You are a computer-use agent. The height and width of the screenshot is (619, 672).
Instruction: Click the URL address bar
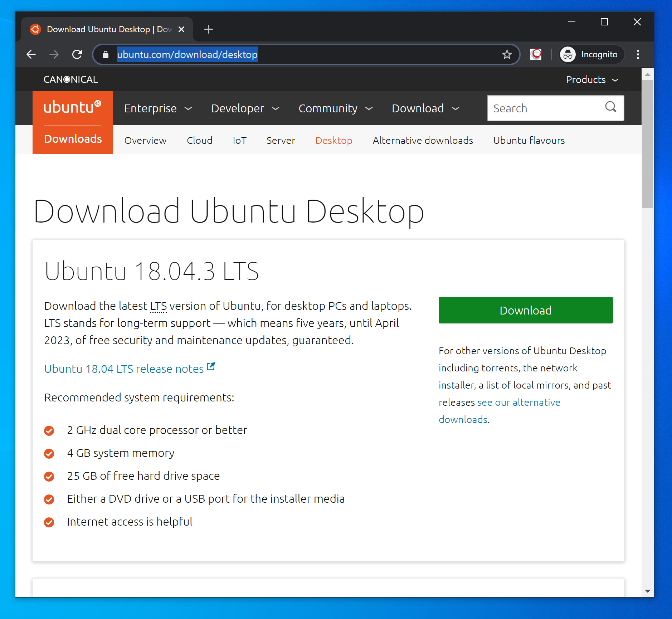click(306, 54)
